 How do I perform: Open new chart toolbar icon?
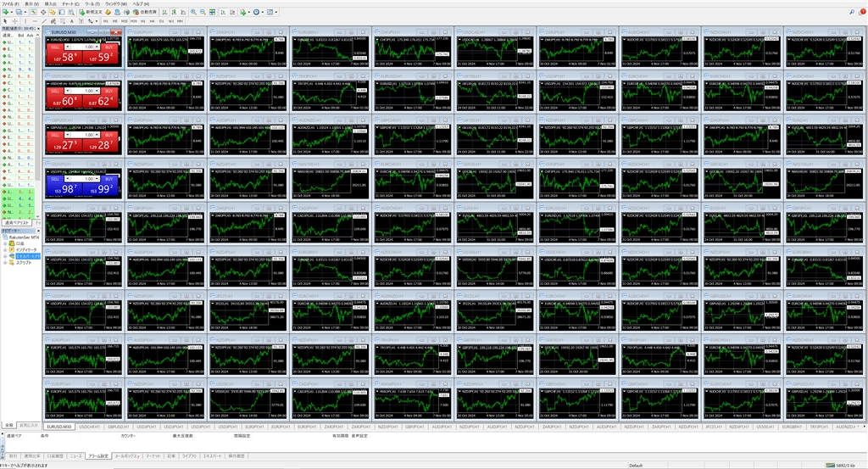(6, 12)
